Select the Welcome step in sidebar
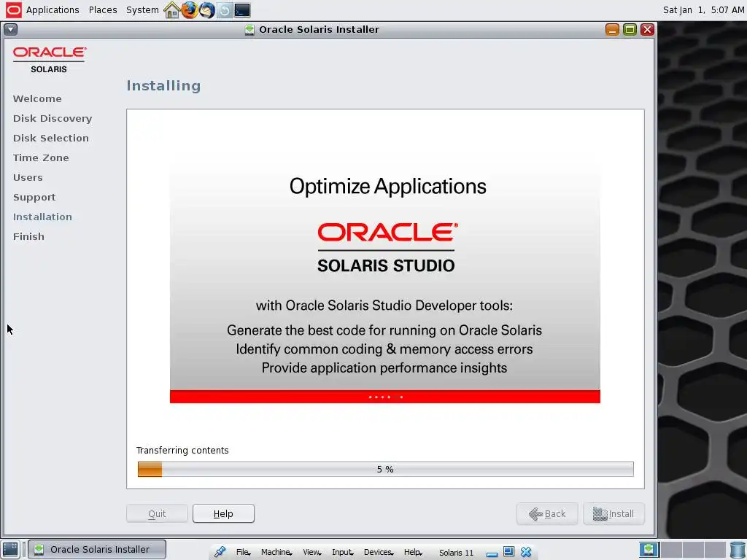 [37, 98]
